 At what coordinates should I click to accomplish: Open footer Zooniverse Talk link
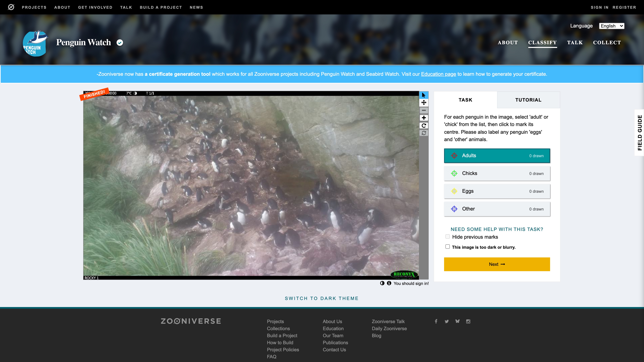point(388,322)
